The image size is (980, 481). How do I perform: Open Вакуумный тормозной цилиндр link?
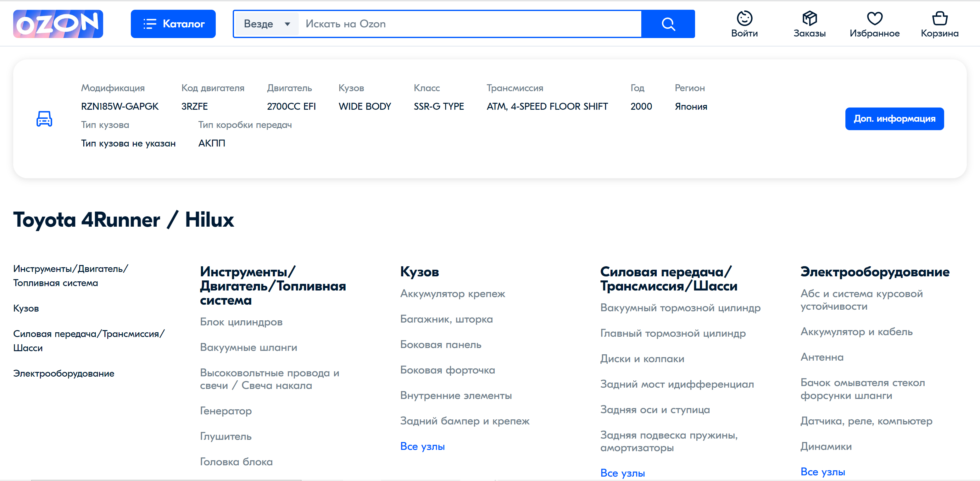(x=680, y=308)
